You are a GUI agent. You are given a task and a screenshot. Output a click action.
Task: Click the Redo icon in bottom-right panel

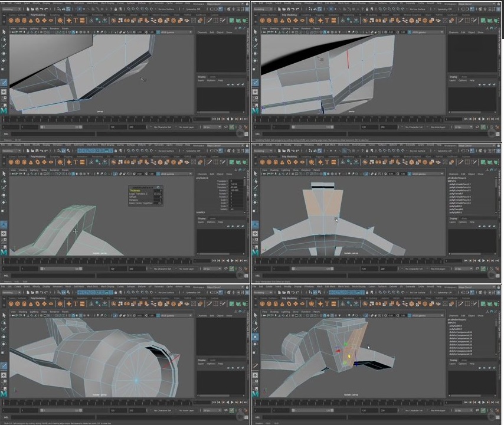(297, 293)
